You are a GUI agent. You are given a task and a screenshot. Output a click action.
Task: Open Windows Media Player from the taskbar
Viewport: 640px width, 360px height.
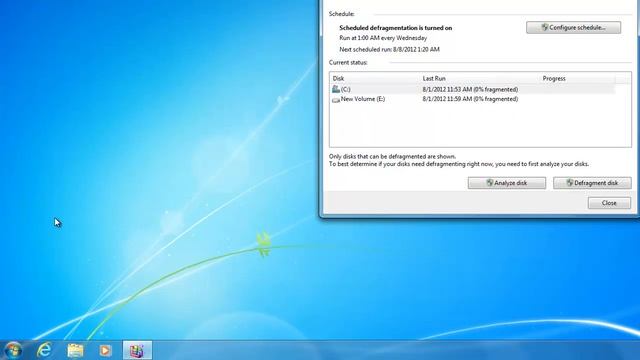(105, 350)
